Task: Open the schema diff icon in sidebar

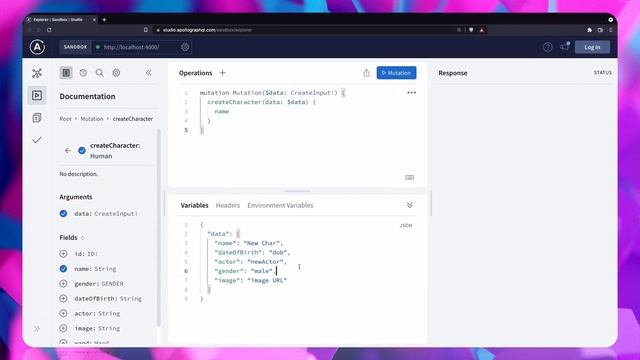Action: (37, 118)
